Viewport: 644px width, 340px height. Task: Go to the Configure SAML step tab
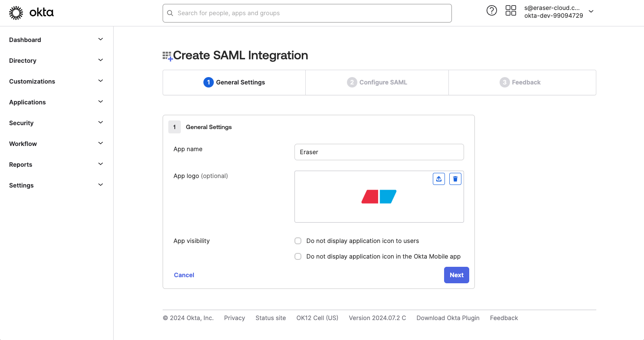377,82
